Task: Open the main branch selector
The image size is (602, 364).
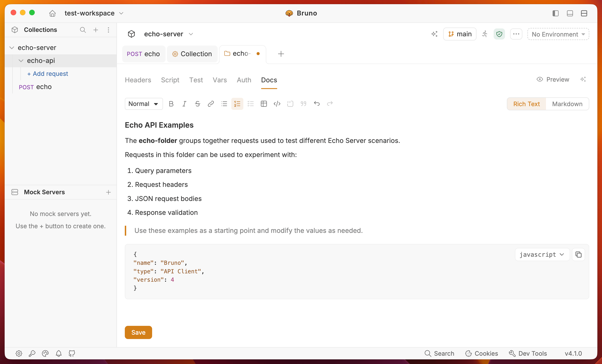Action: (460, 34)
